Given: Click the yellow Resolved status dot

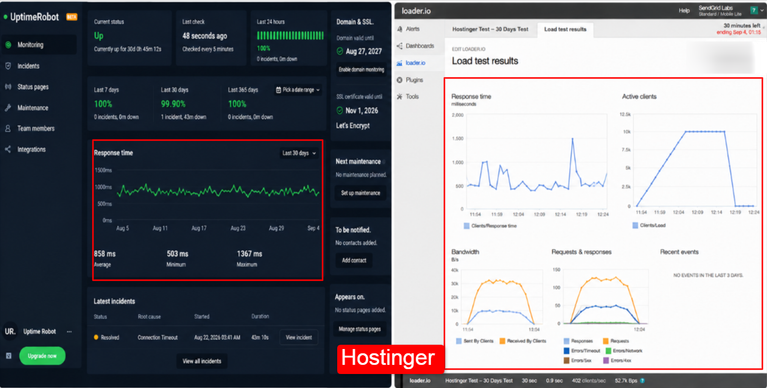Looking at the screenshot, I should 96,337.
